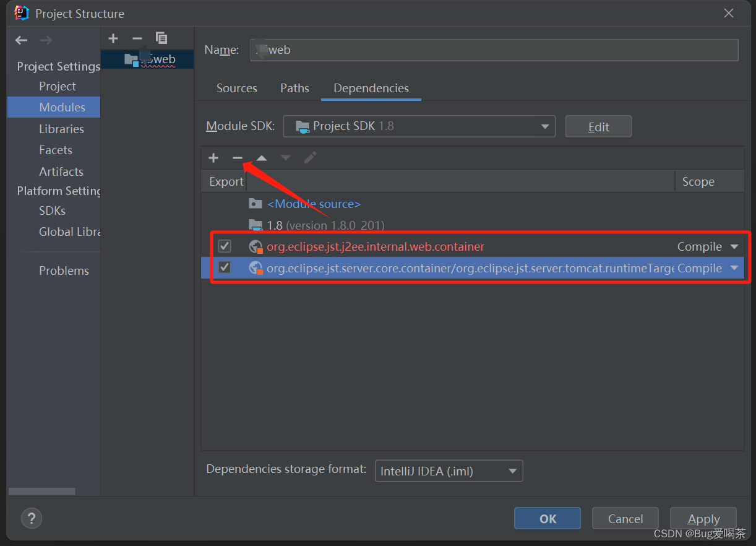Image resolution: width=756 pixels, height=546 pixels.
Task: Move dependency up with up arrow
Action: point(262,158)
